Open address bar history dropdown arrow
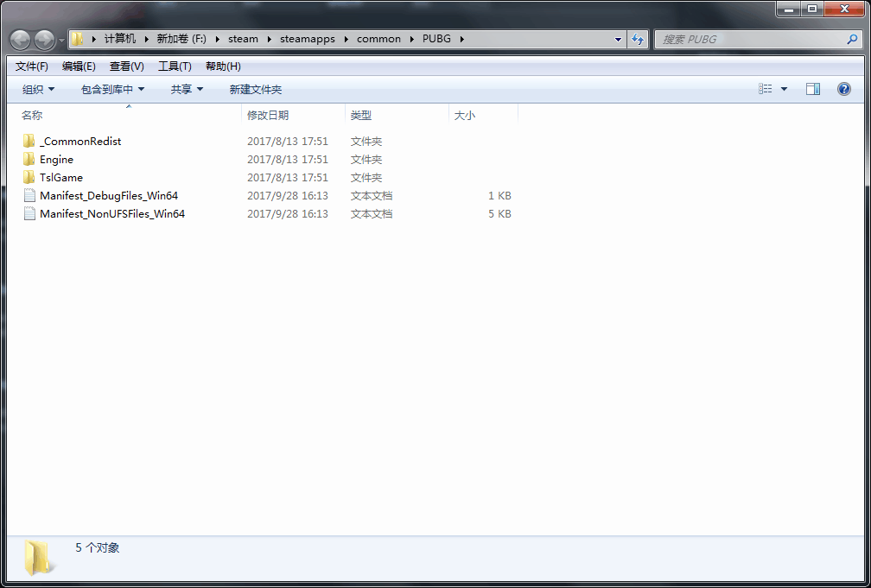The width and height of the screenshot is (871, 588). 619,40
